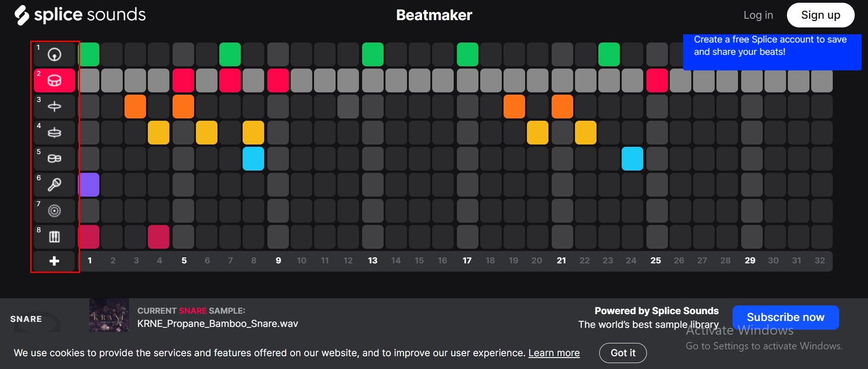This screenshot has width=868, height=369.
Task: Select the piano keys track 8 icon
Action: [54, 236]
